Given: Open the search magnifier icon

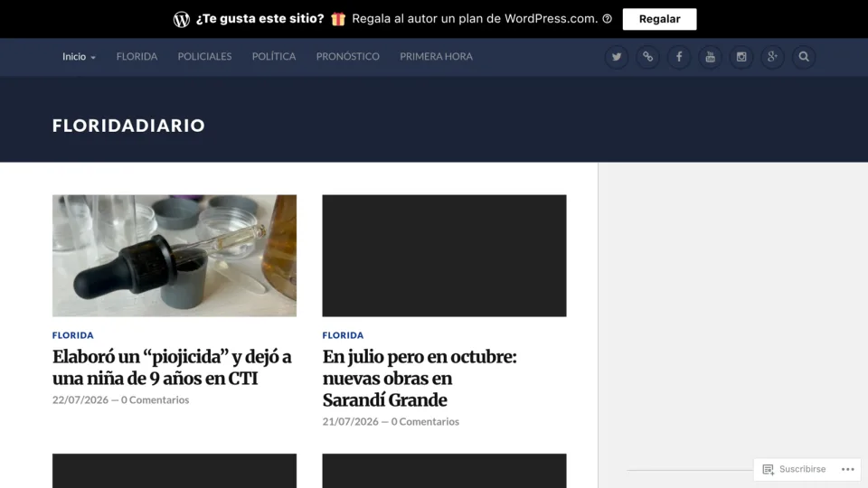Looking at the screenshot, I should point(804,57).
